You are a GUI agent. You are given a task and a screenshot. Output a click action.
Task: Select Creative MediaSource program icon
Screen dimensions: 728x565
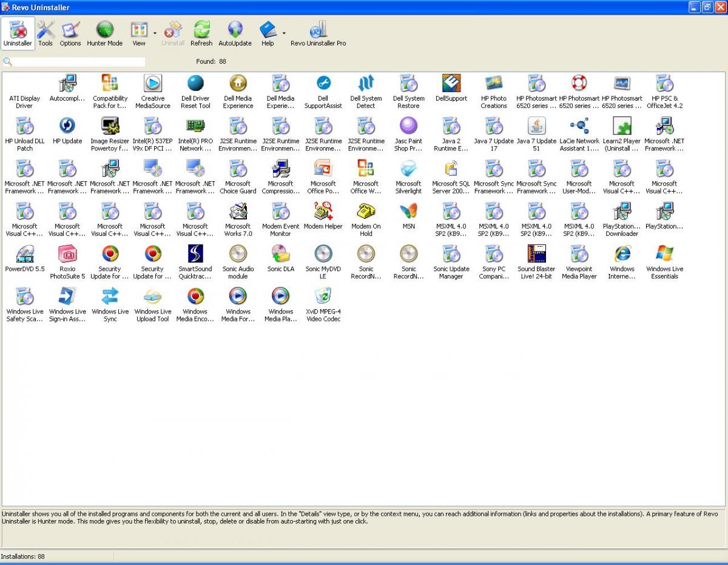coord(153,83)
